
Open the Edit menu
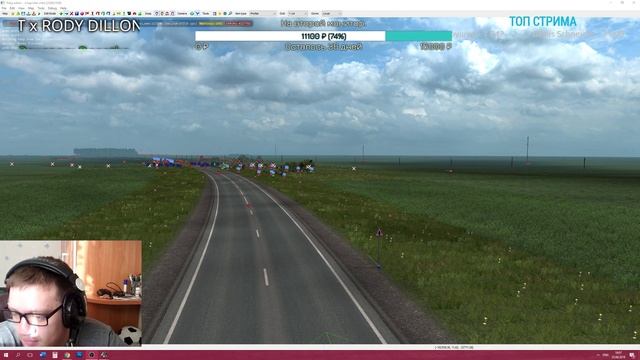coord(12,8)
